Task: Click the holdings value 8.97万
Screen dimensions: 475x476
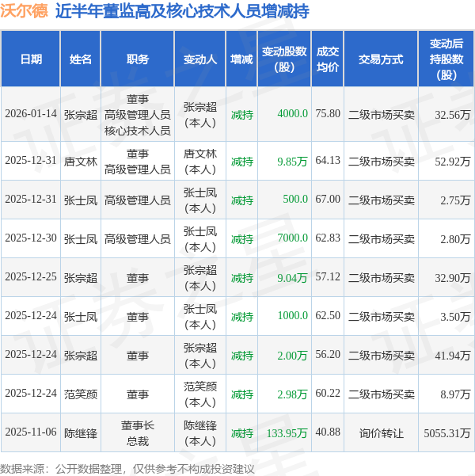Action: pos(455,394)
